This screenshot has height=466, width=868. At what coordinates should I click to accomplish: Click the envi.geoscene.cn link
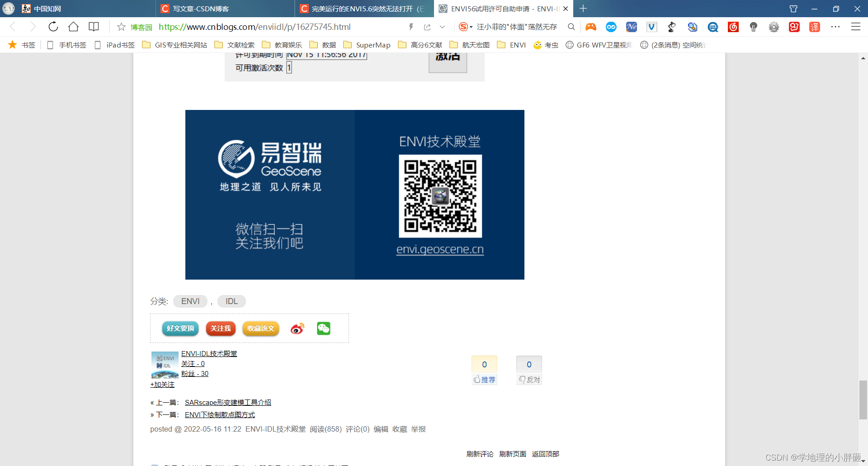tap(440, 249)
